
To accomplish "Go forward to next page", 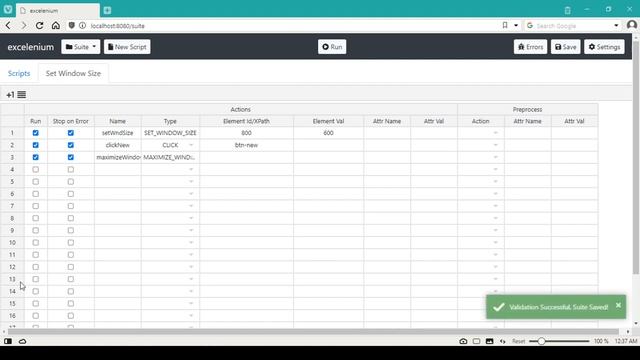I will tap(24, 26).
